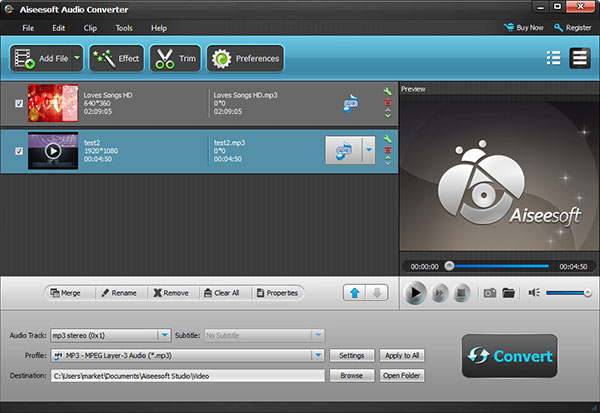The width and height of the screenshot is (600, 413).
Task: Open the Clip menu
Action: pos(90,28)
